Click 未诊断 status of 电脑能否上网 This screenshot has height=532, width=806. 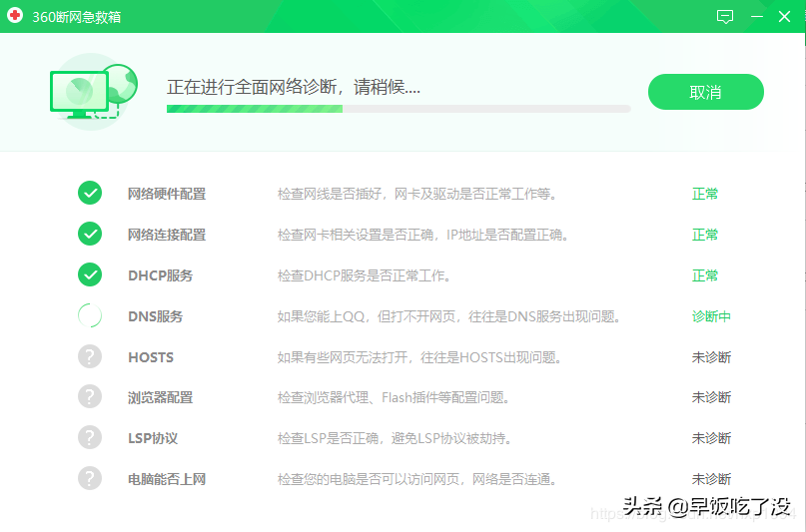click(711, 479)
